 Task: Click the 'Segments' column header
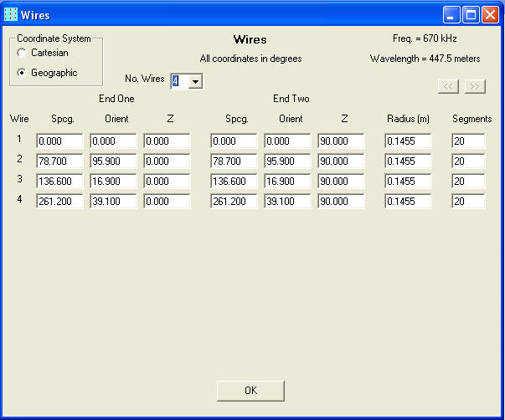click(x=472, y=119)
